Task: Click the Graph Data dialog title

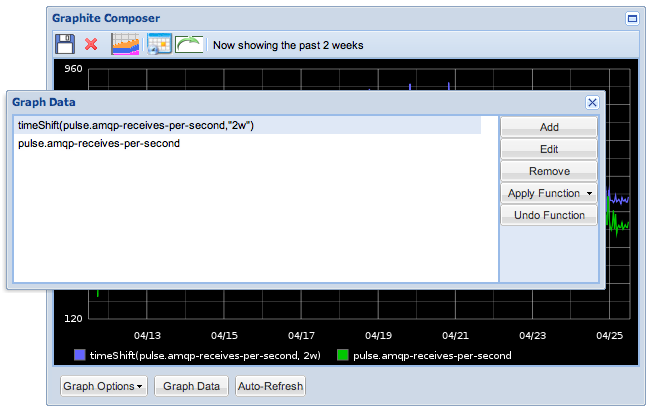Action: 44,102
